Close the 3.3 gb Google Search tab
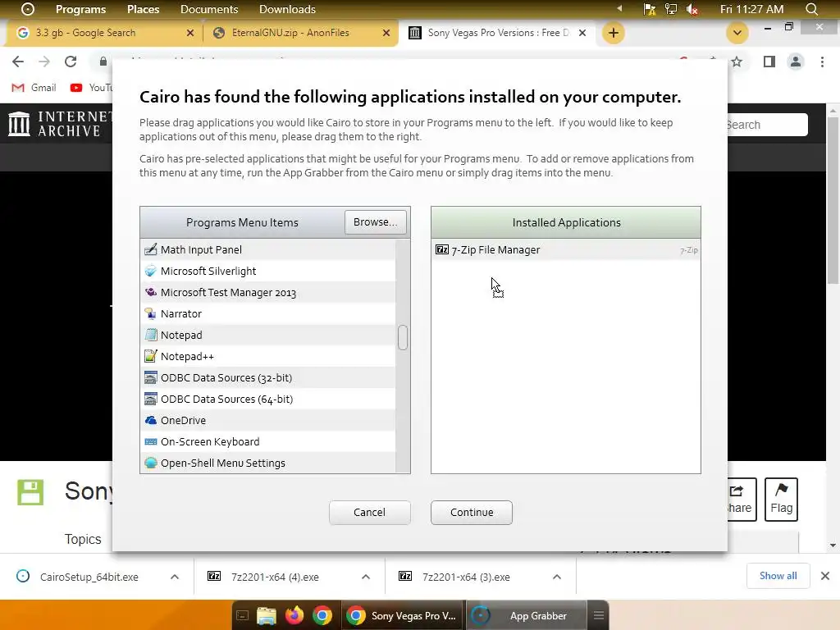This screenshot has height=630, width=840. click(x=190, y=33)
